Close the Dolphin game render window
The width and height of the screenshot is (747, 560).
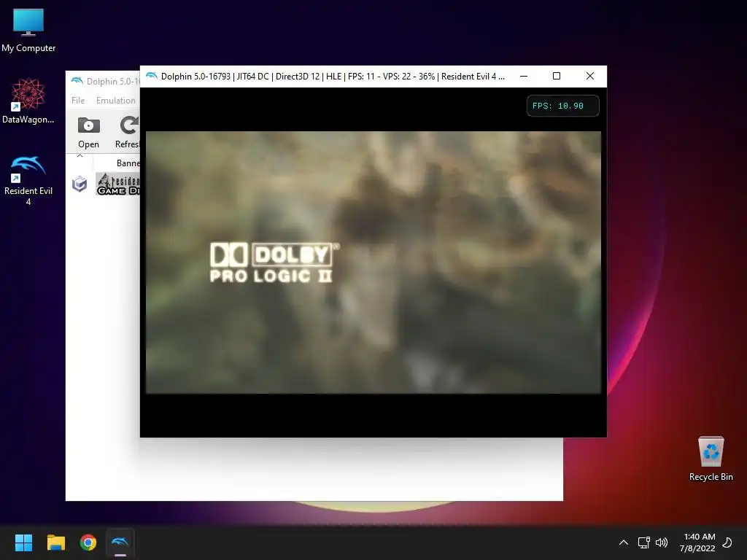[x=589, y=76]
